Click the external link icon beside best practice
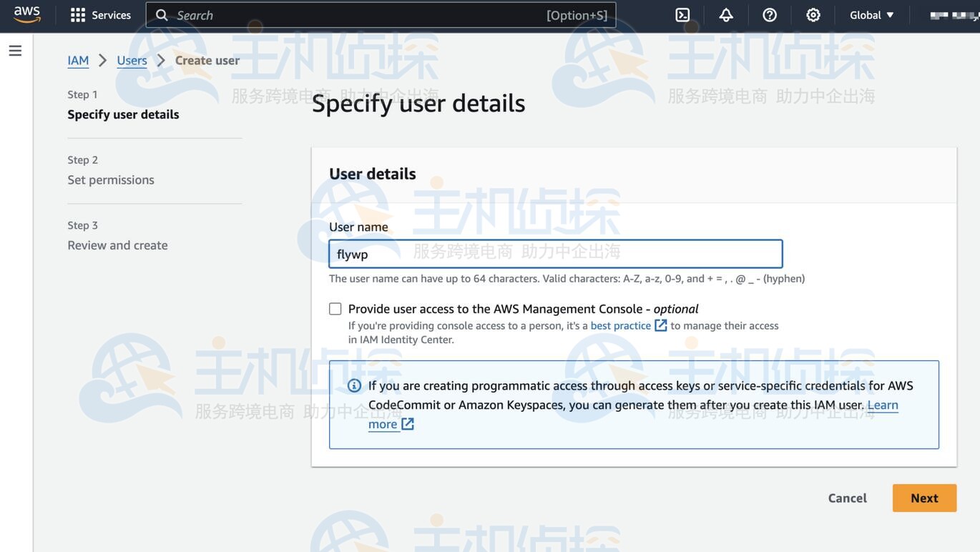 (x=661, y=325)
